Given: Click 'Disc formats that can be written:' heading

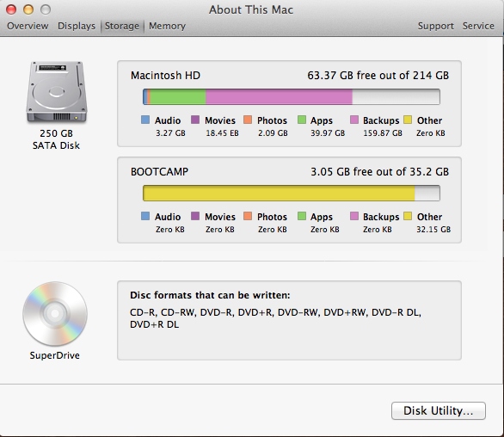Looking at the screenshot, I should pyautogui.click(x=210, y=295).
